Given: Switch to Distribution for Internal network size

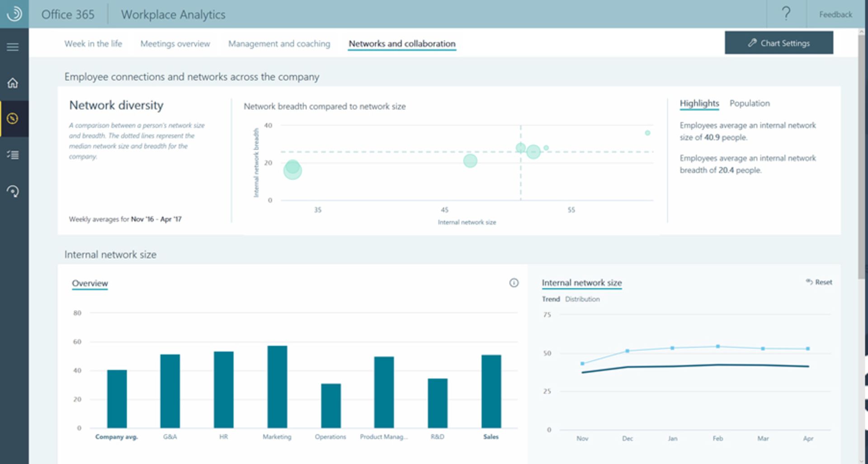Looking at the screenshot, I should tap(583, 299).
